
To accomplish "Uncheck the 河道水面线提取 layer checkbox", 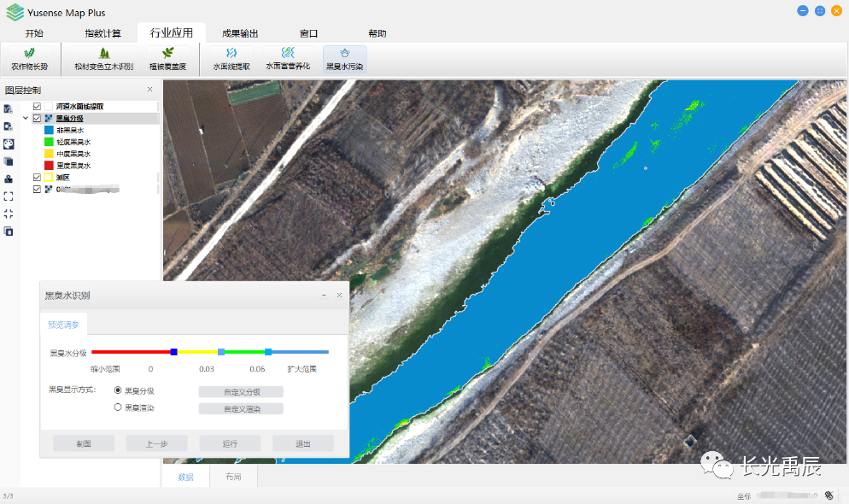I will 37,106.
